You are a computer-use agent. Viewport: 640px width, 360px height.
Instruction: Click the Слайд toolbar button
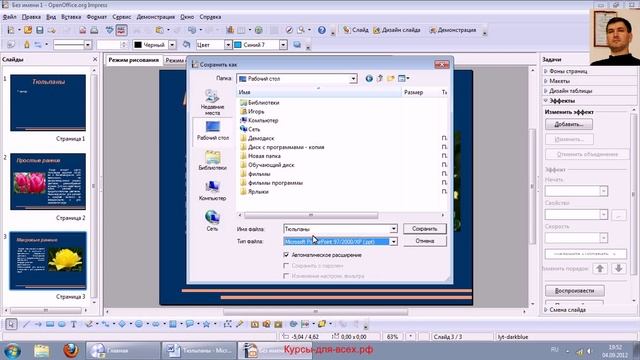click(356, 30)
